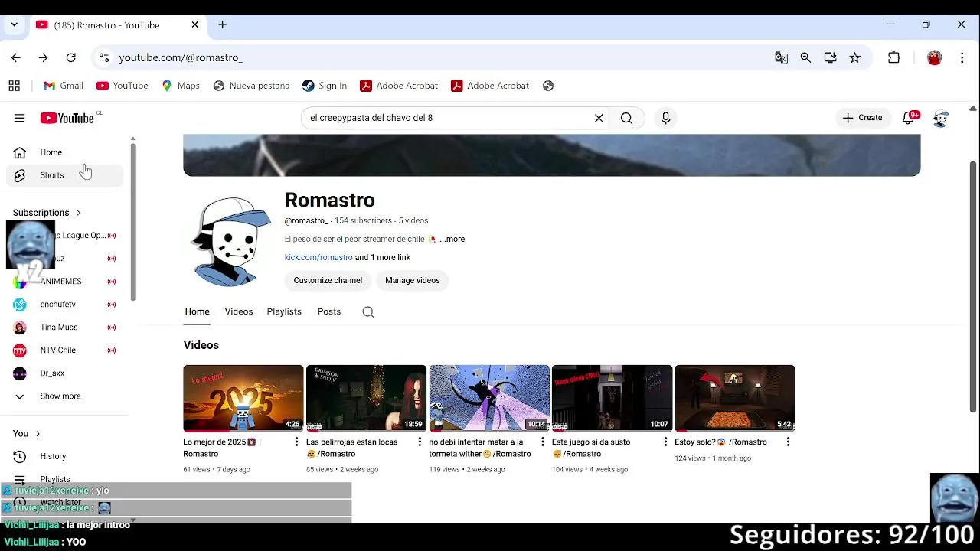Open the Gmail bookmark
This screenshot has height=551, width=980.
tap(64, 86)
